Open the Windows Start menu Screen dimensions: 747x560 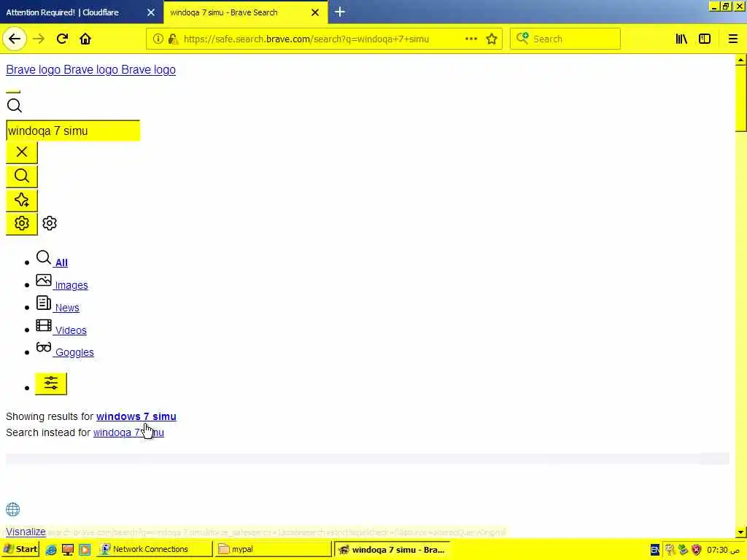pos(20,550)
